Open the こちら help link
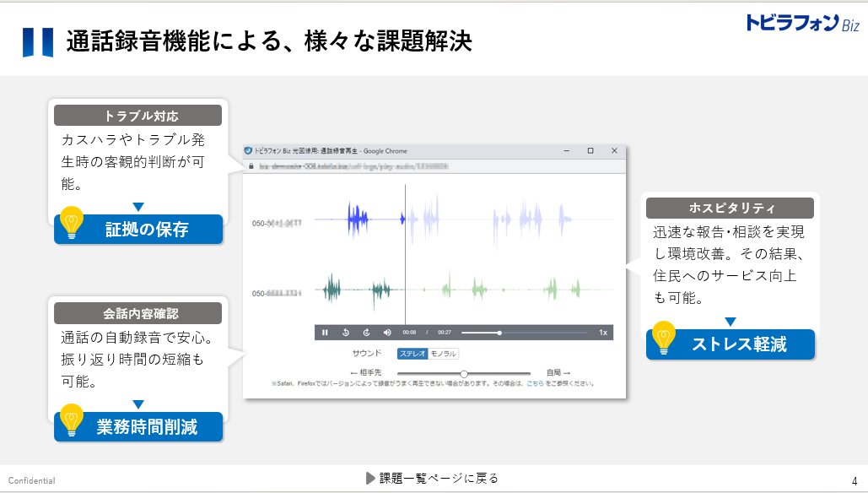This screenshot has height=493, width=868. pos(535,383)
